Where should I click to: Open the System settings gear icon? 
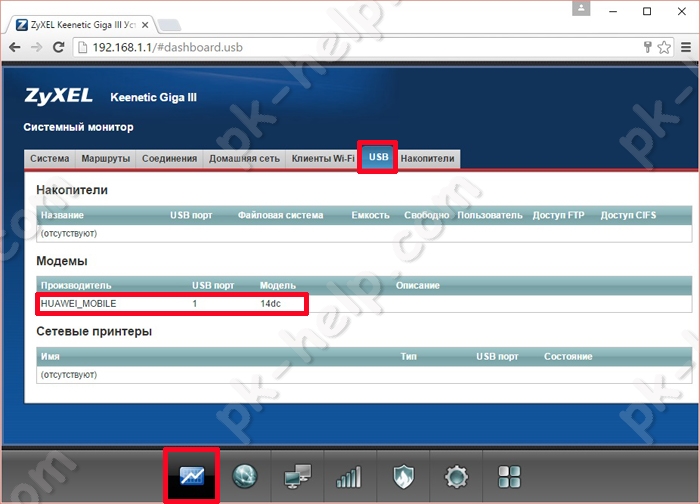pos(456,477)
